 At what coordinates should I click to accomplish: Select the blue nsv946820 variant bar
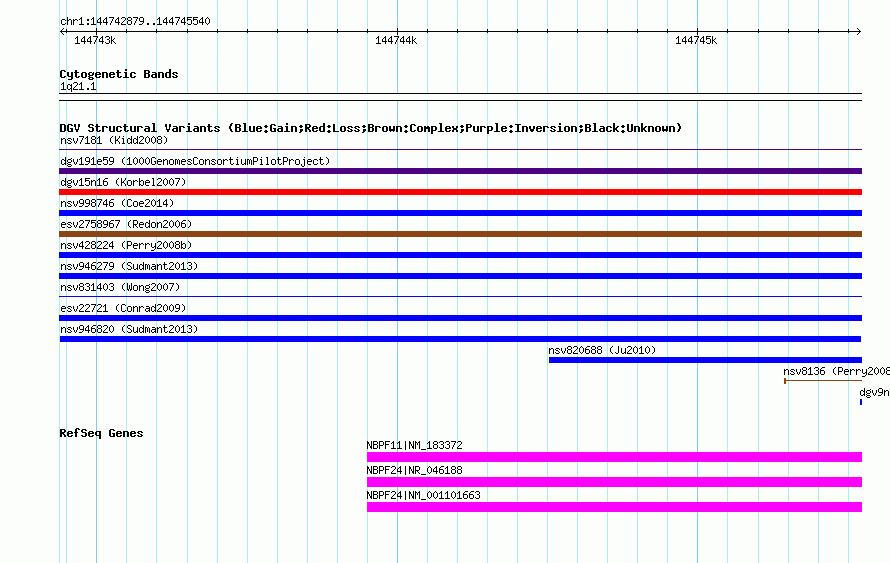click(460, 339)
